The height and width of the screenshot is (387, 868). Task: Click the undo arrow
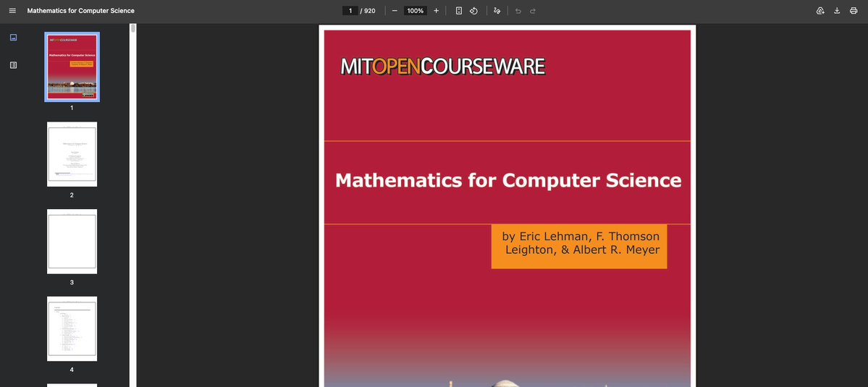pos(518,11)
